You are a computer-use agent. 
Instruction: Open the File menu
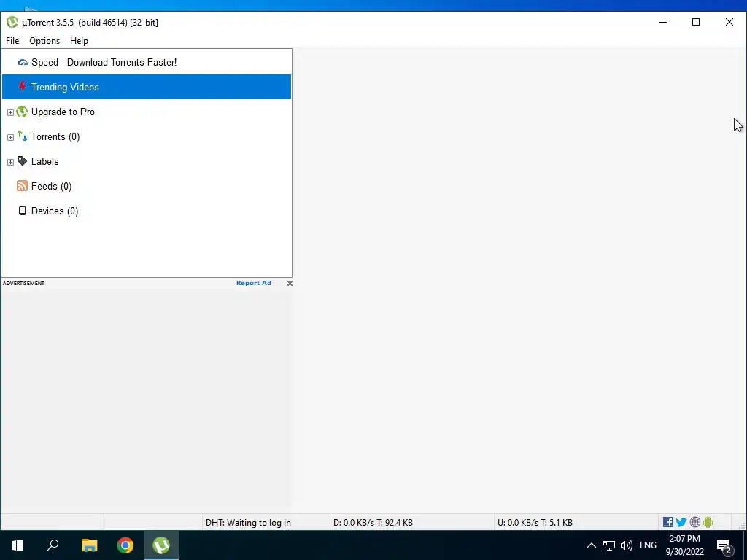tap(12, 41)
